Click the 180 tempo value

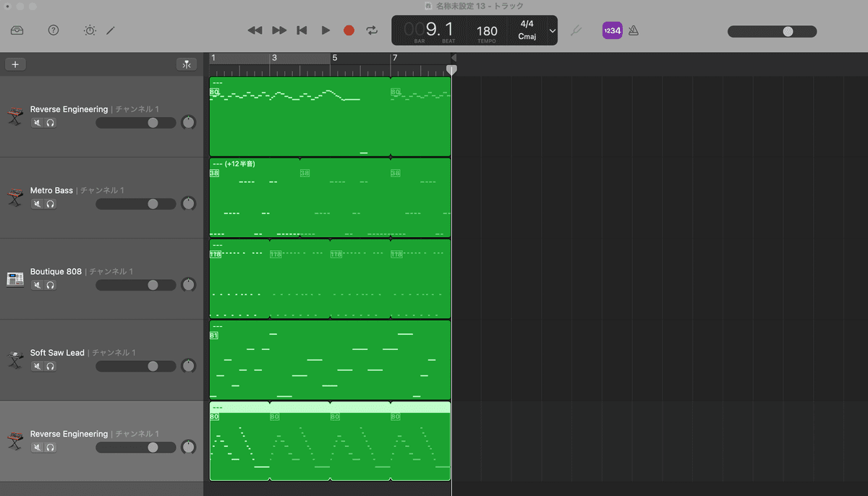[487, 31]
